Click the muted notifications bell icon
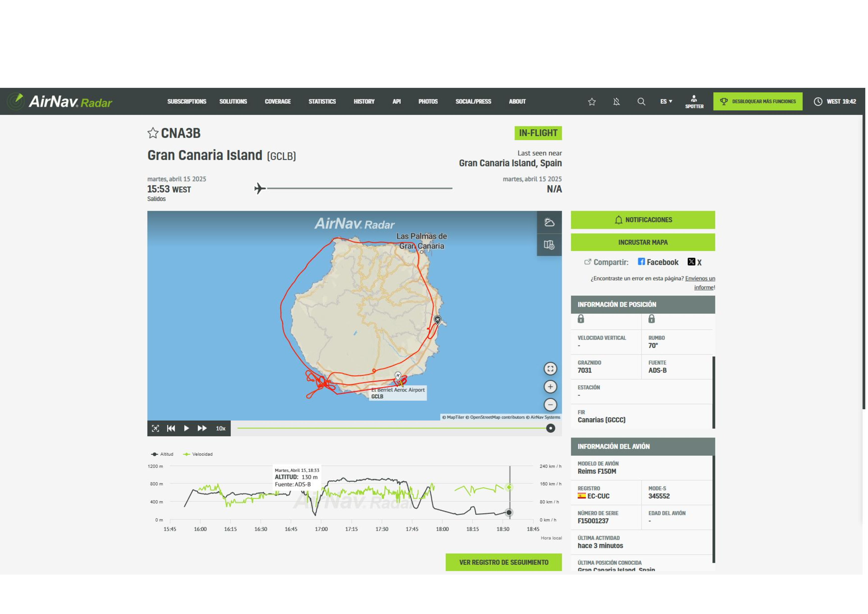The image size is (868, 614). coord(617,102)
